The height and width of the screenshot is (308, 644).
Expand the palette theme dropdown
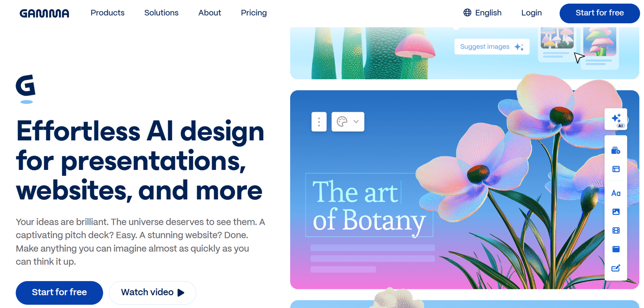click(x=348, y=122)
